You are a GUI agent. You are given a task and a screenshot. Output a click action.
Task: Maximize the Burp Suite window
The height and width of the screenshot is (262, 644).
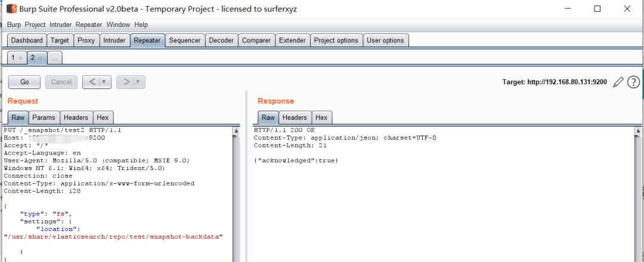pyautogui.click(x=597, y=8)
